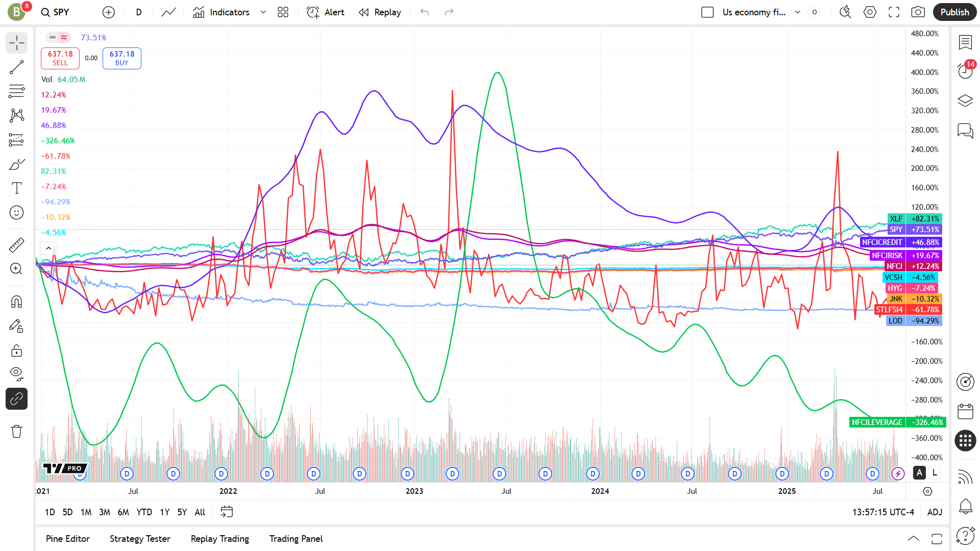This screenshot has height=551, width=980.
Task: Take a chart snapshot with camera icon
Action: 918,12
